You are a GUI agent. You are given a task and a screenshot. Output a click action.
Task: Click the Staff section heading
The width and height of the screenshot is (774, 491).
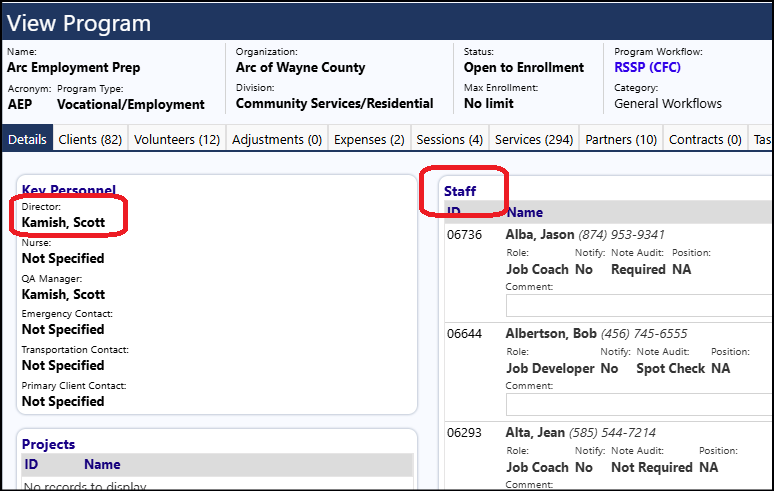coord(460,191)
